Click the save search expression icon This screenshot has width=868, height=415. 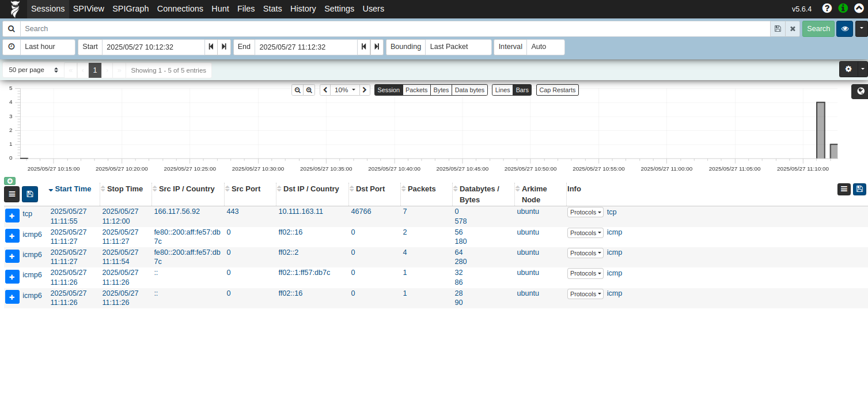pos(778,29)
